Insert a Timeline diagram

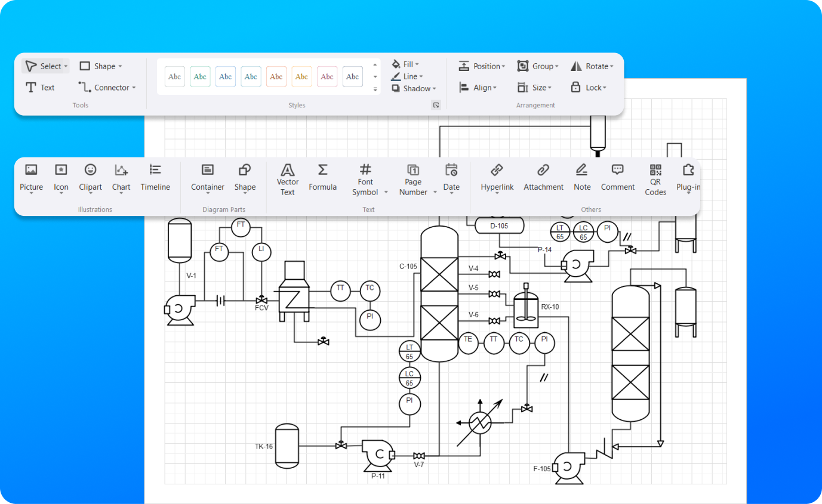coord(155,178)
